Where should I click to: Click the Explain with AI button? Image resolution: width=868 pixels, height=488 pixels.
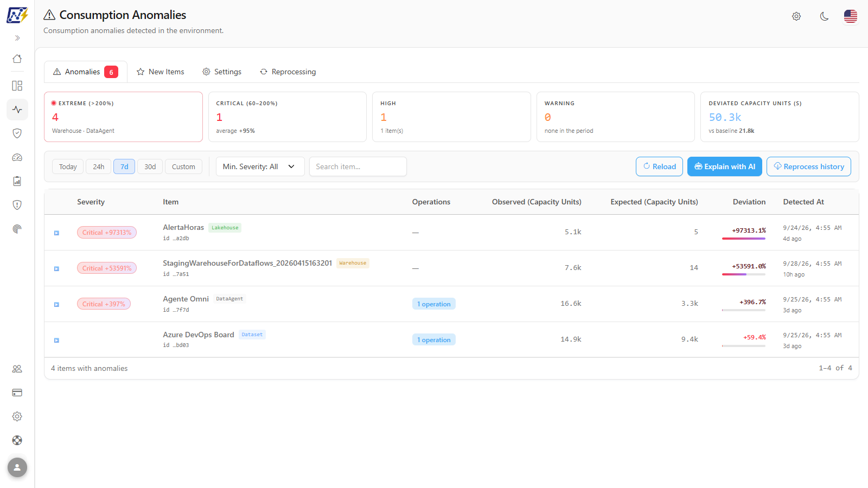725,166
